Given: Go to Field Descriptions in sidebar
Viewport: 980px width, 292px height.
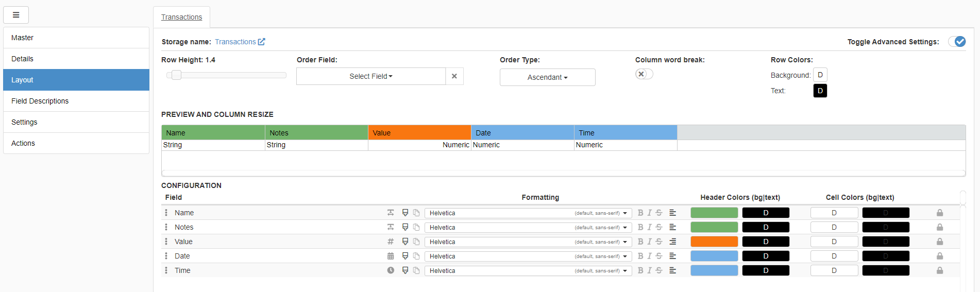Looking at the screenshot, I should point(76,101).
